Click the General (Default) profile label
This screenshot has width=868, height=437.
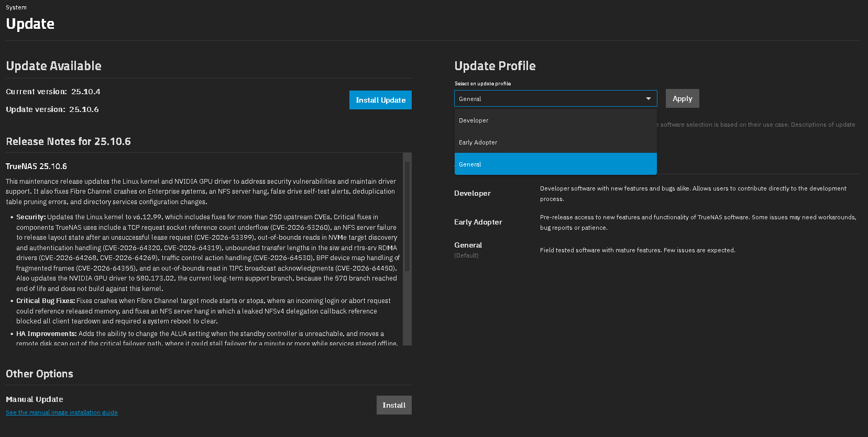pyautogui.click(x=468, y=250)
